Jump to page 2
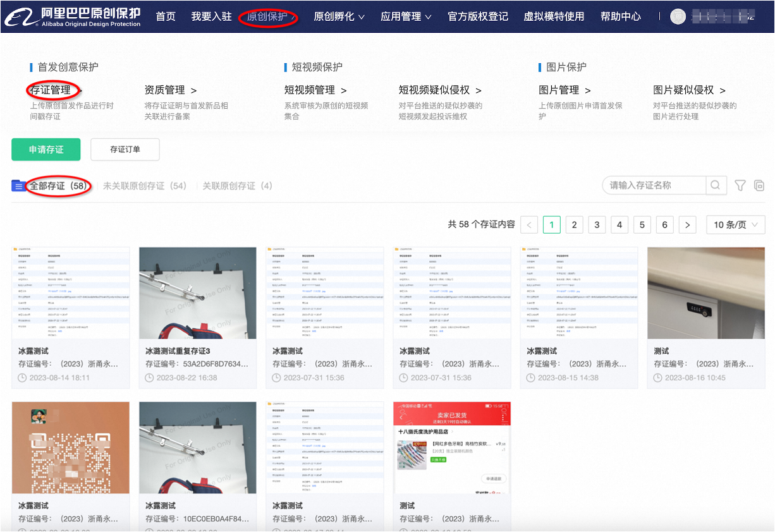Viewport: 775px width, 532px height. [x=574, y=225]
